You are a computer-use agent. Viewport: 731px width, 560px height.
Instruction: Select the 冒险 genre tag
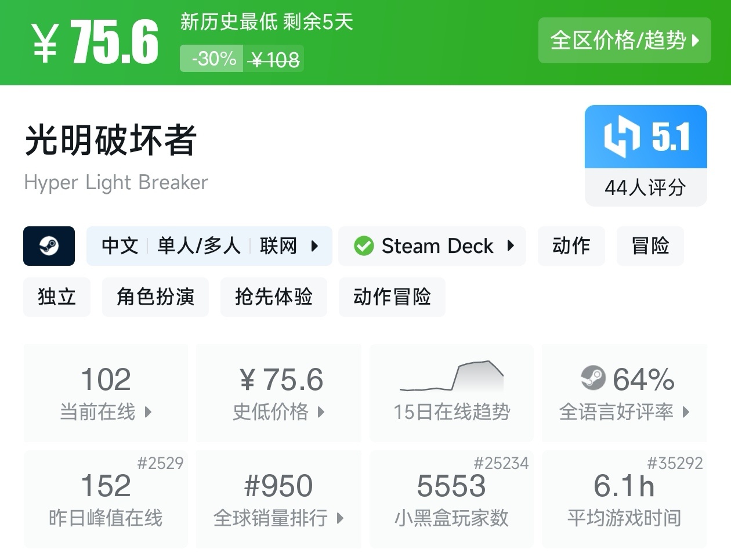click(x=650, y=246)
